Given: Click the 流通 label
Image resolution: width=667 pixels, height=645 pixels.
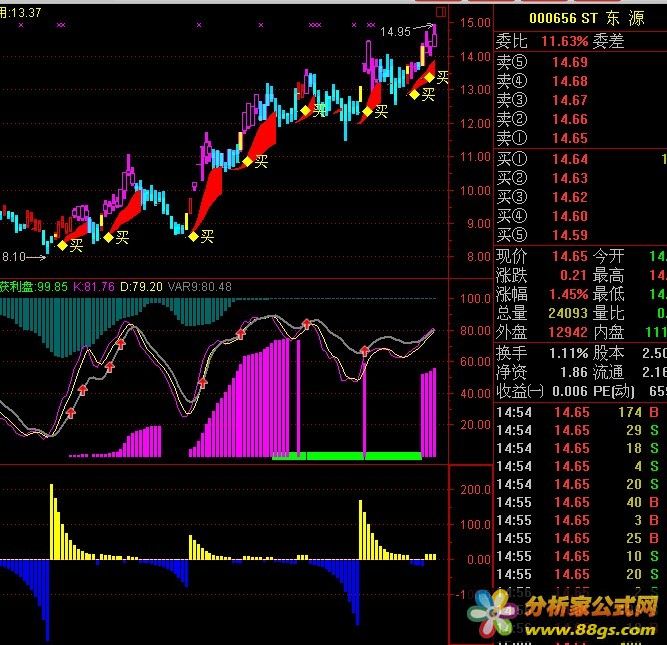Looking at the screenshot, I should tap(608, 372).
